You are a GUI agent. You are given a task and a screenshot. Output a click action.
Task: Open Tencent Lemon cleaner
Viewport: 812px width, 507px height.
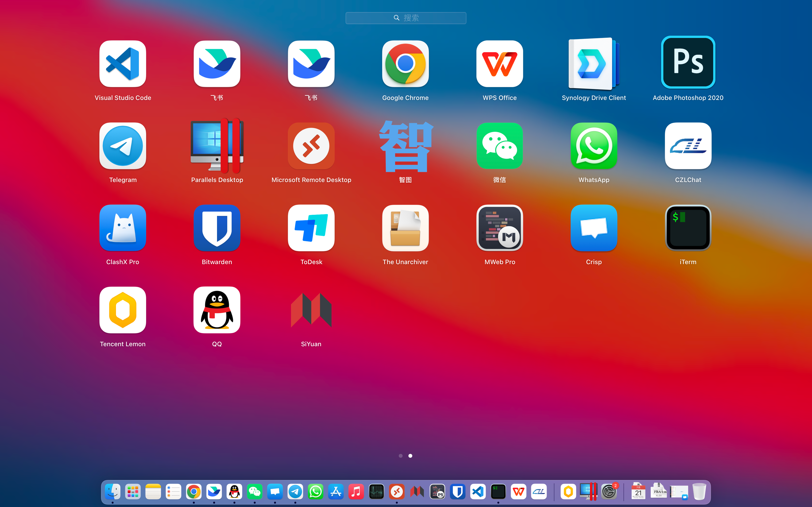(123, 310)
